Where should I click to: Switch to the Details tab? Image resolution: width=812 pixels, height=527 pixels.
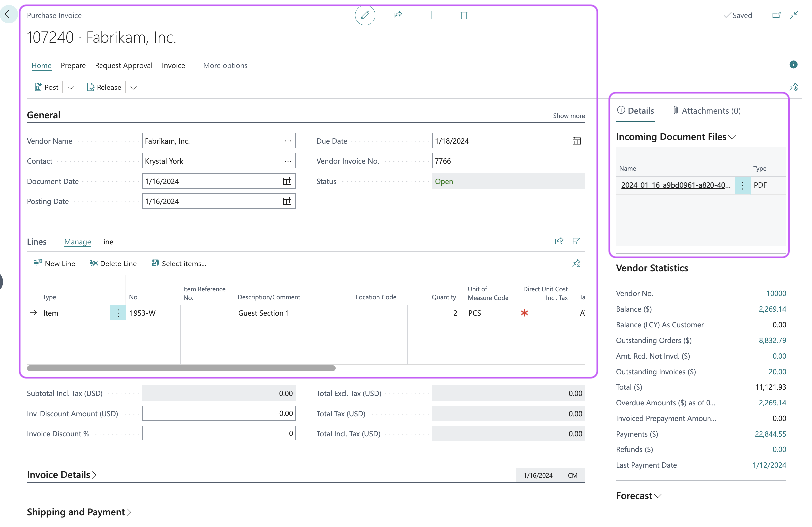tap(636, 111)
